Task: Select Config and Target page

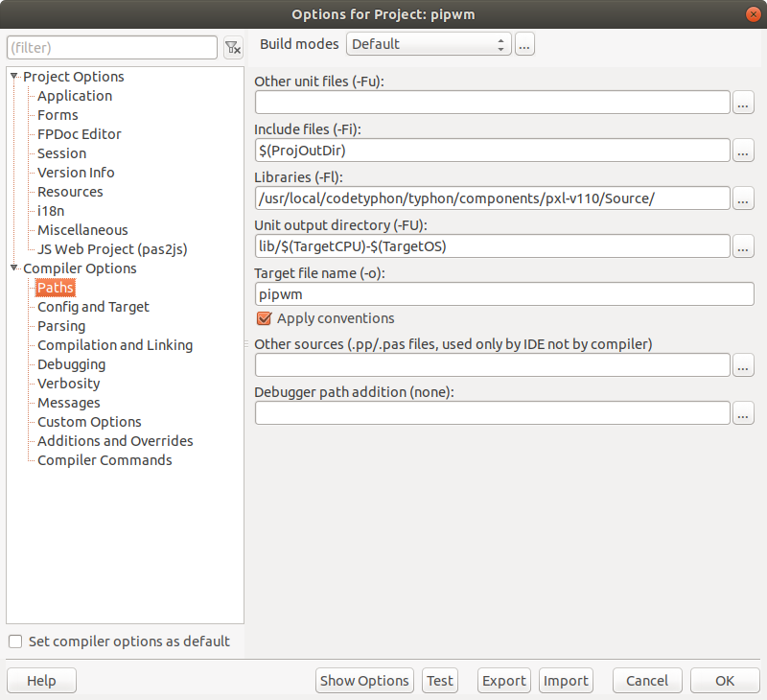Action: [93, 307]
